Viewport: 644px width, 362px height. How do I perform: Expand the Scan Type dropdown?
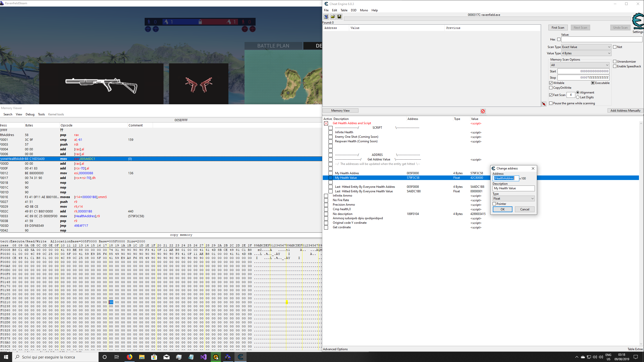pyautogui.click(x=586, y=47)
